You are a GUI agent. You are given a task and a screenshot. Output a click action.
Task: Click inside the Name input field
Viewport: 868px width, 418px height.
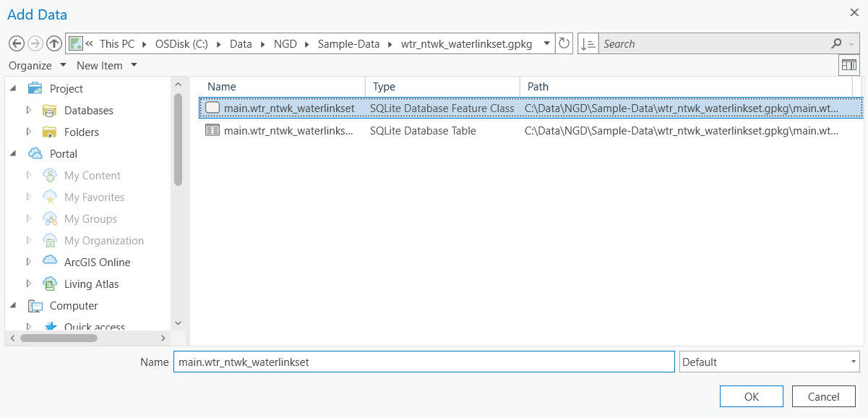point(424,362)
